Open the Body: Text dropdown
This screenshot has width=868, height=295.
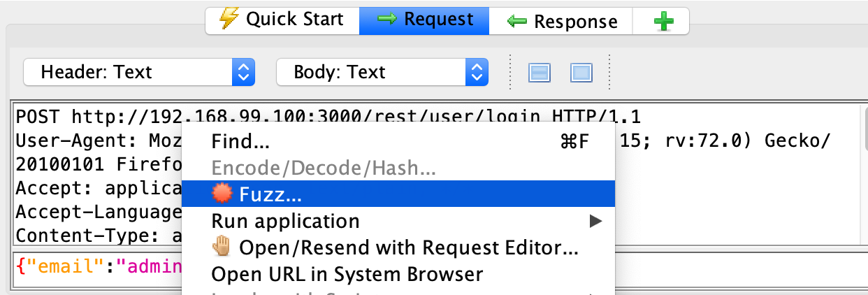click(x=382, y=72)
